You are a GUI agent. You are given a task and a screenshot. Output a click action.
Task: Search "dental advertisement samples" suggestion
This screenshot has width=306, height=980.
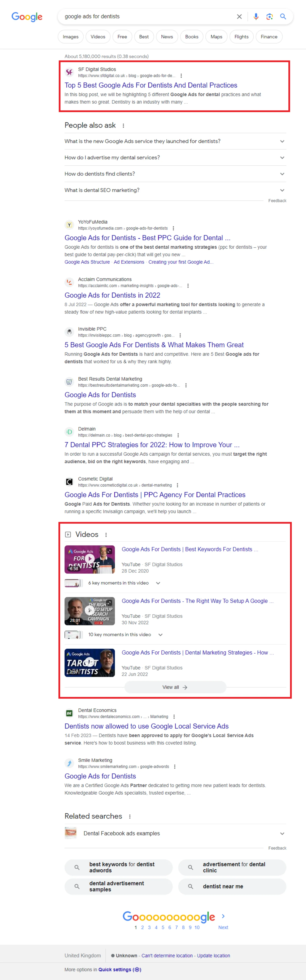pyautogui.click(x=118, y=886)
